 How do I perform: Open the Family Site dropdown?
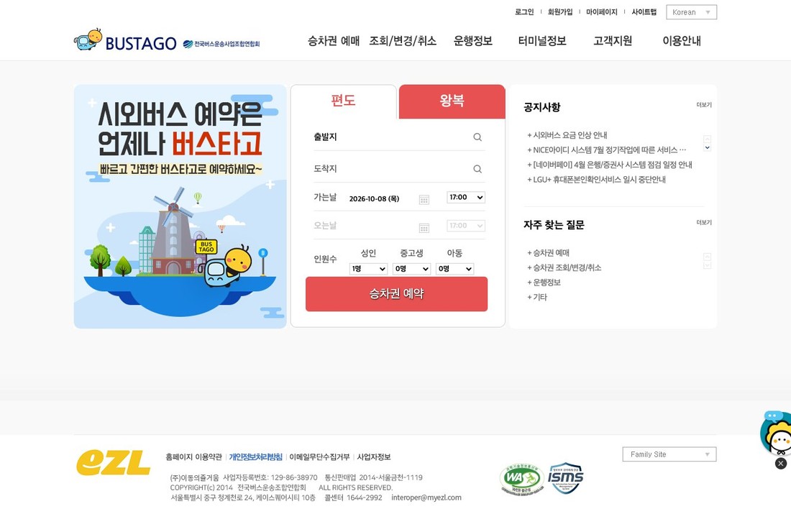tap(669, 454)
